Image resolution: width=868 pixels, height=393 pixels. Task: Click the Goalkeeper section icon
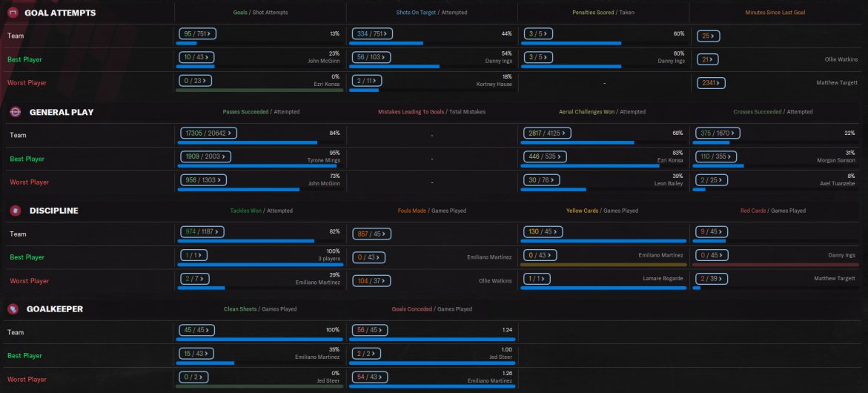[x=13, y=309]
